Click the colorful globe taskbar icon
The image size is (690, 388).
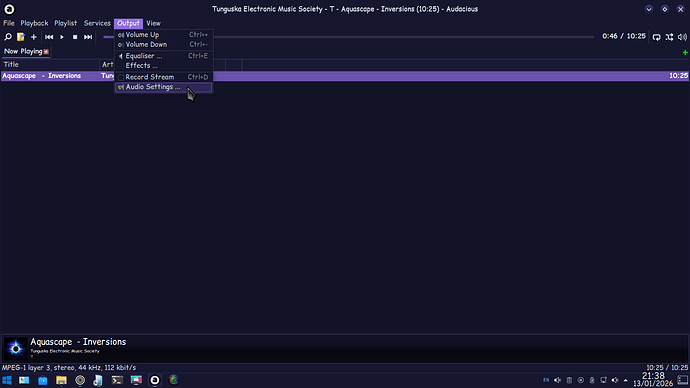(x=174, y=380)
